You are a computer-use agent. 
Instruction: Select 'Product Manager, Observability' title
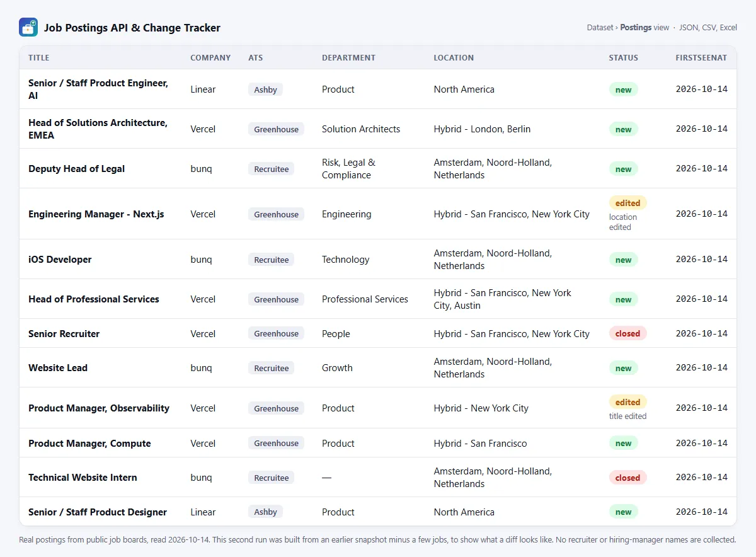coord(99,408)
